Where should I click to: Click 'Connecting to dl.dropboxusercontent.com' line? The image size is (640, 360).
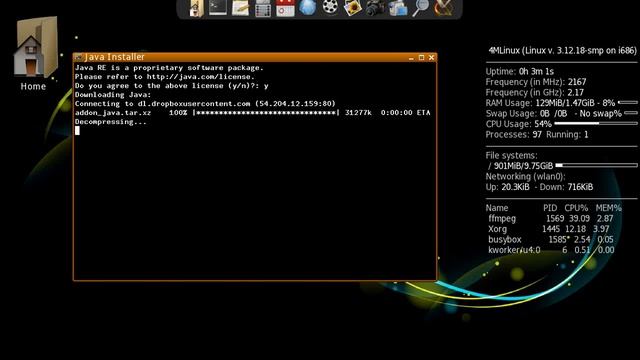point(205,104)
